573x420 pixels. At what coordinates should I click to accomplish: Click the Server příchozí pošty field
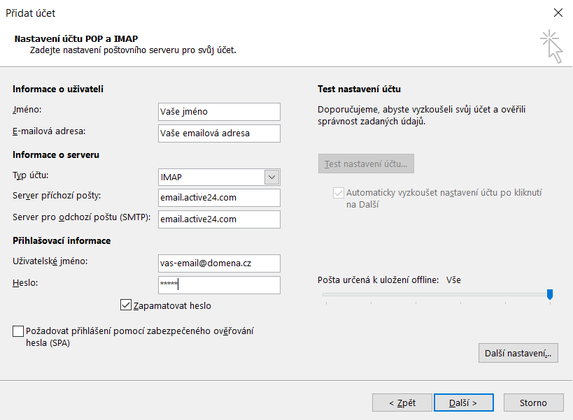tap(219, 198)
